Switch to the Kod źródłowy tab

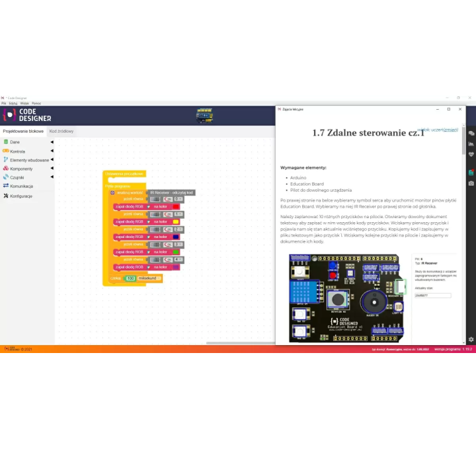pyautogui.click(x=61, y=132)
